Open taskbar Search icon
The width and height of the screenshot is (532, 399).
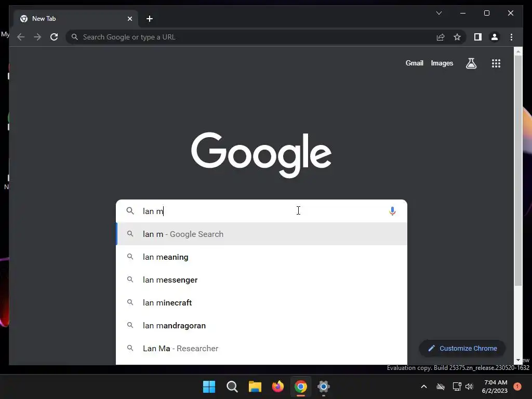click(x=232, y=387)
